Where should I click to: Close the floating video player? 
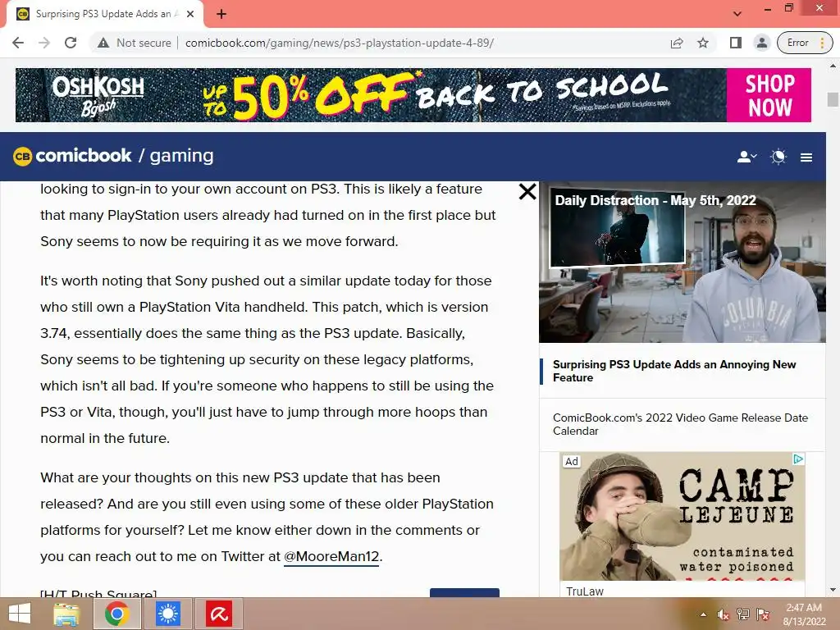[x=527, y=191]
